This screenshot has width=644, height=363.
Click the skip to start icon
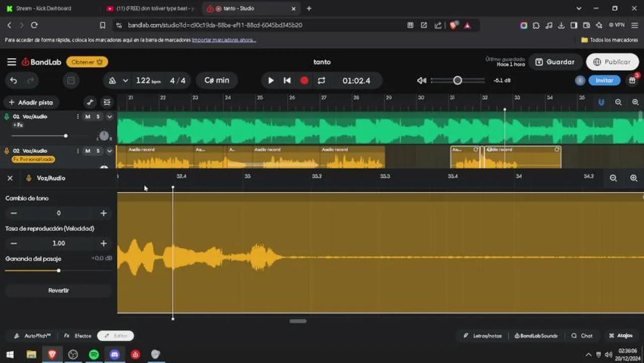coord(287,81)
